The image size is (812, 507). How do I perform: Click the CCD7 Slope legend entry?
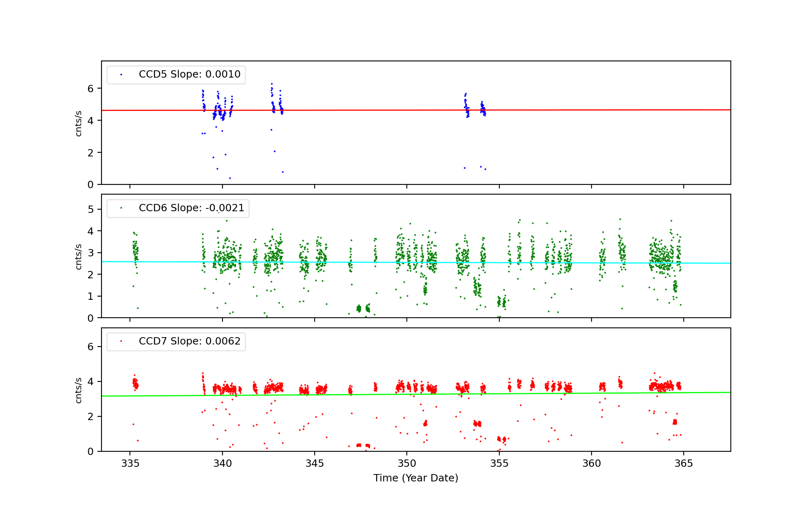click(189, 341)
